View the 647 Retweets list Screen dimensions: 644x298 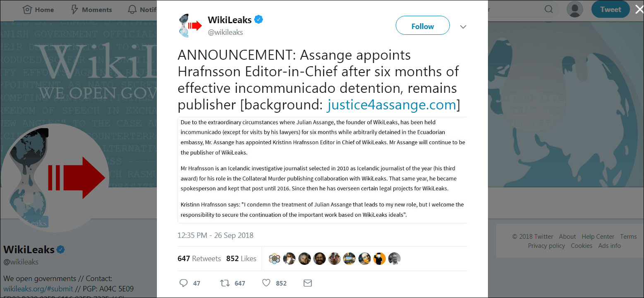coord(199,259)
